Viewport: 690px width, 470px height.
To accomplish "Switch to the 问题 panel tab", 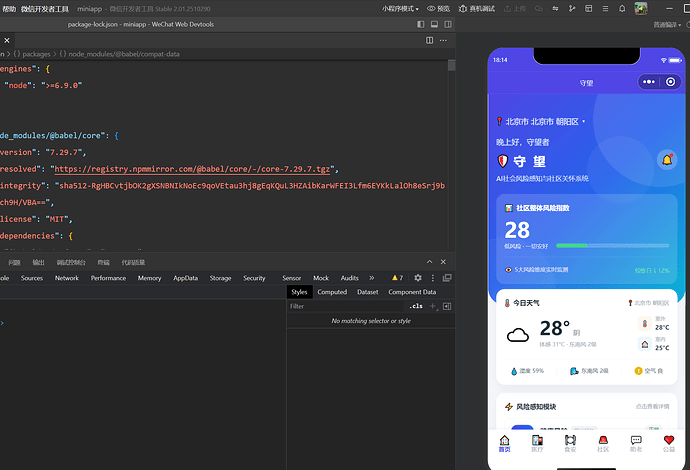I will [14, 262].
